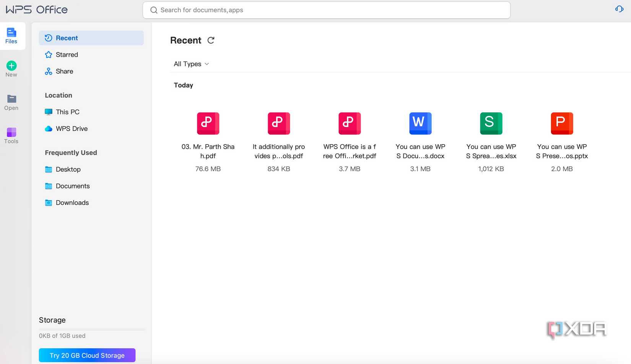
Task: Click the storage usage progress bar
Action: 91,329
